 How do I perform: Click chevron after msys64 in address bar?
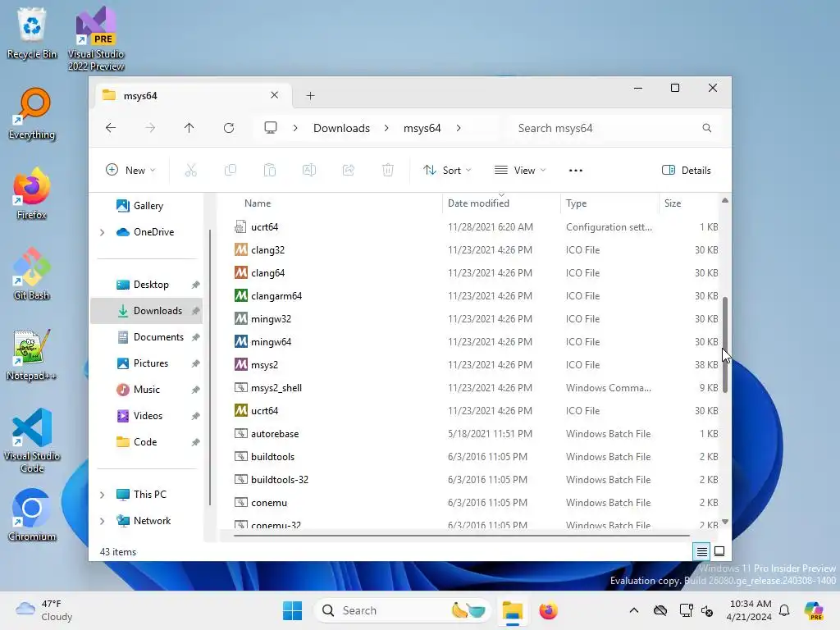(459, 128)
